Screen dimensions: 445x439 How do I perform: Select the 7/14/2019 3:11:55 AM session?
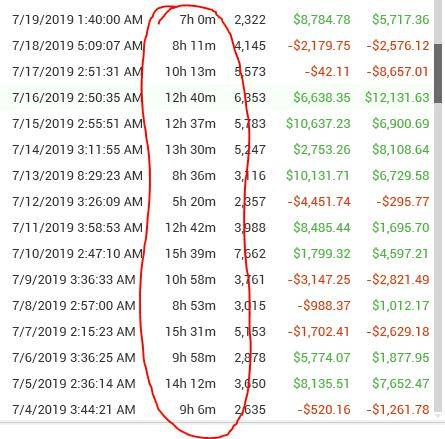click(217, 150)
